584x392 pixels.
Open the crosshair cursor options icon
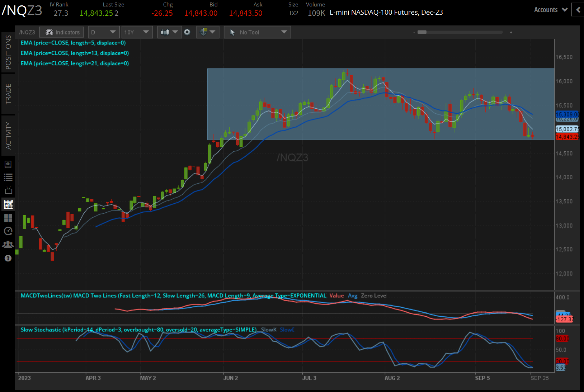coord(207,32)
